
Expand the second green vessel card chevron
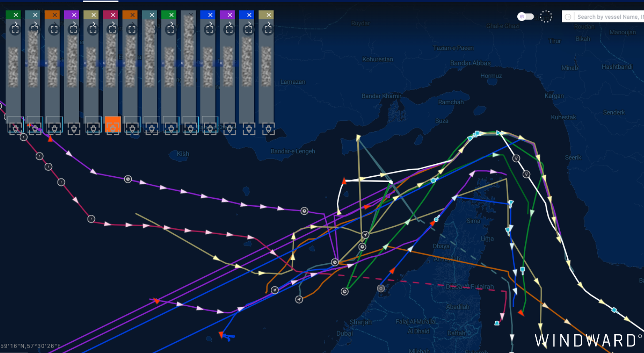pyautogui.click(x=171, y=24)
